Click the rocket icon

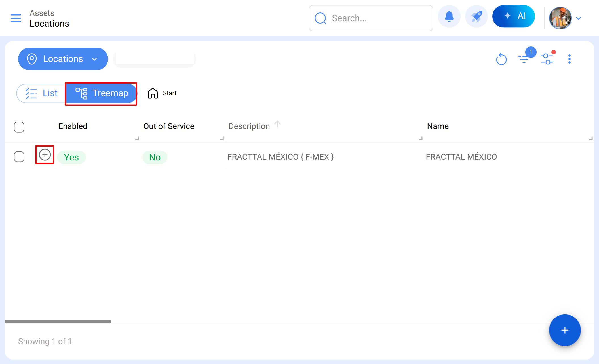[476, 17]
